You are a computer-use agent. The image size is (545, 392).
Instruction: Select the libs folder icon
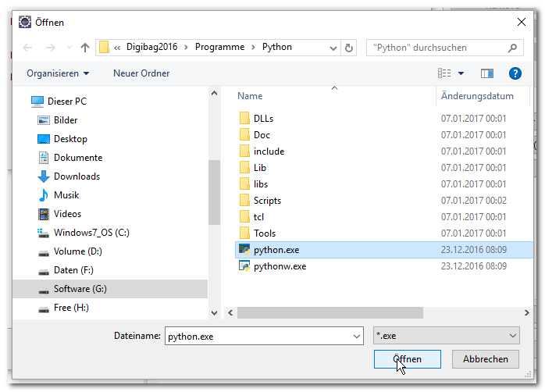click(x=244, y=184)
